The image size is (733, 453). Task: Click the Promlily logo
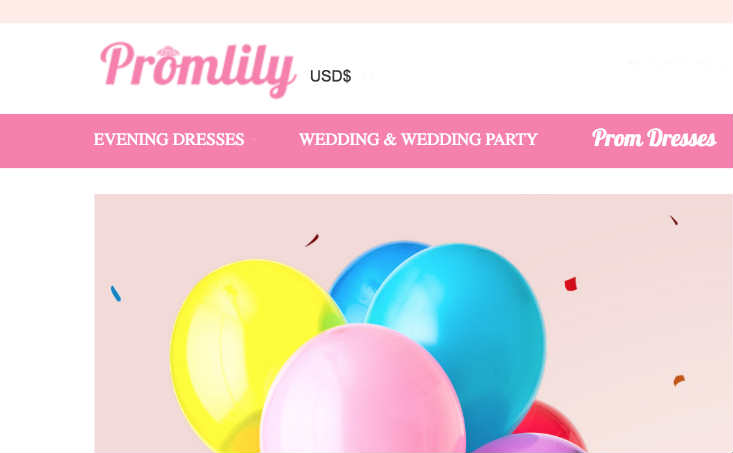pos(198,70)
